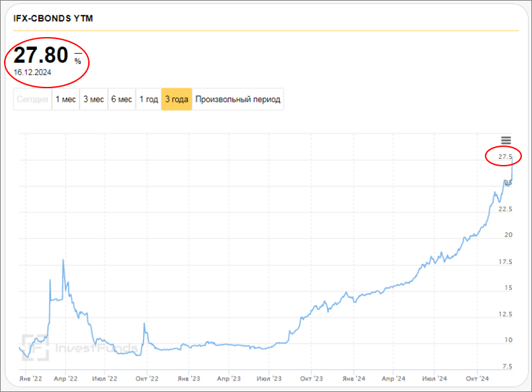The width and height of the screenshot is (532, 392).
Task: Click the 27.5 y-axis label
Action: pyautogui.click(x=504, y=157)
